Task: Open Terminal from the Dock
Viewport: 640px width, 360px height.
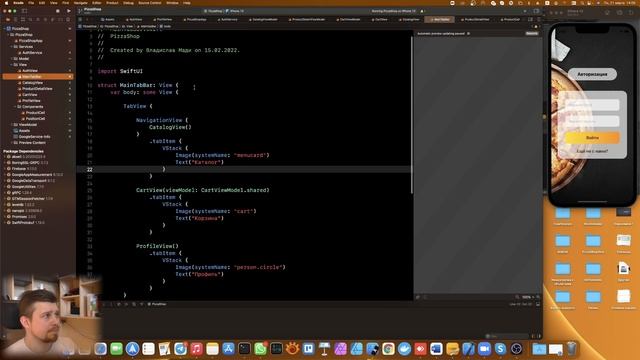Action: pyautogui.click(x=244, y=349)
